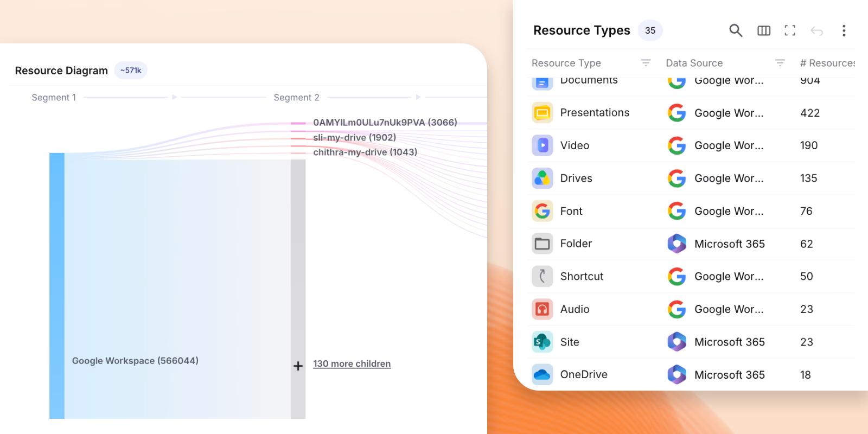The image size is (868, 434).
Task: Click Microsoft 365 logo in Folder row
Action: coord(676,244)
